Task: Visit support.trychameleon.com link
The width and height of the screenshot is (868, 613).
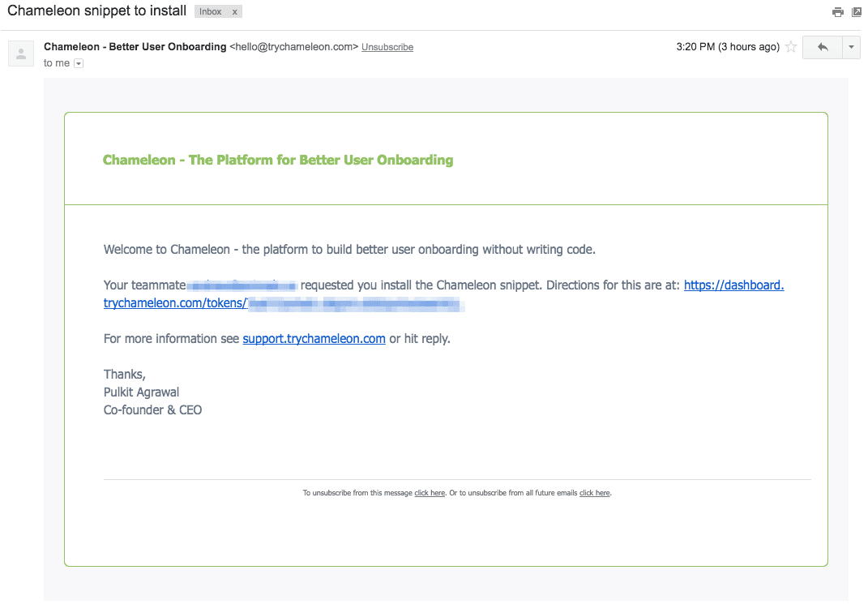Action: 314,338
